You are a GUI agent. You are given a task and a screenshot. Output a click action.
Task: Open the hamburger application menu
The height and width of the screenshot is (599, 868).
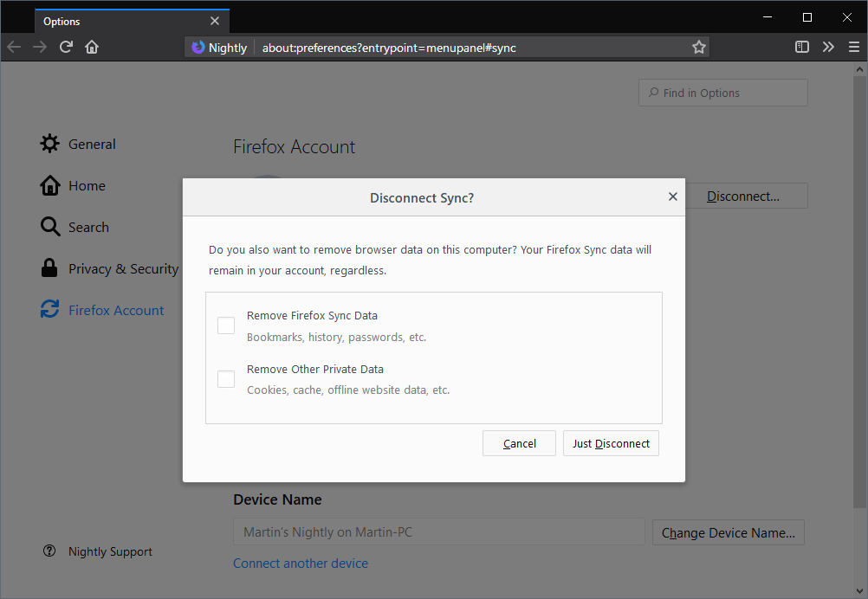[853, 47]
